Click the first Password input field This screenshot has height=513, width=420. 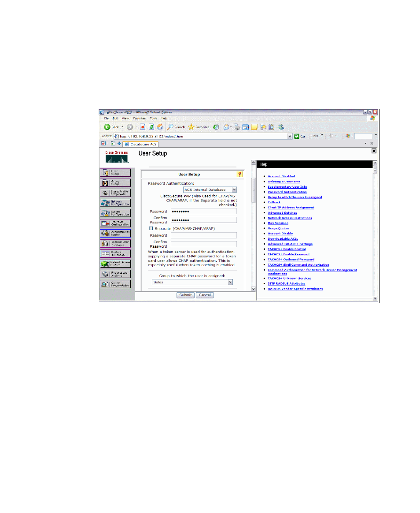204,212
